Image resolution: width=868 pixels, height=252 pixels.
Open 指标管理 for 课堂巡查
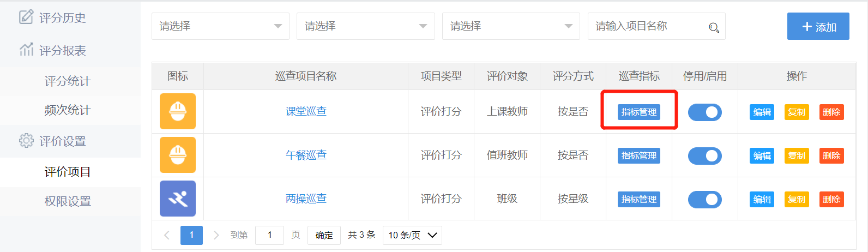pos(638,112)
